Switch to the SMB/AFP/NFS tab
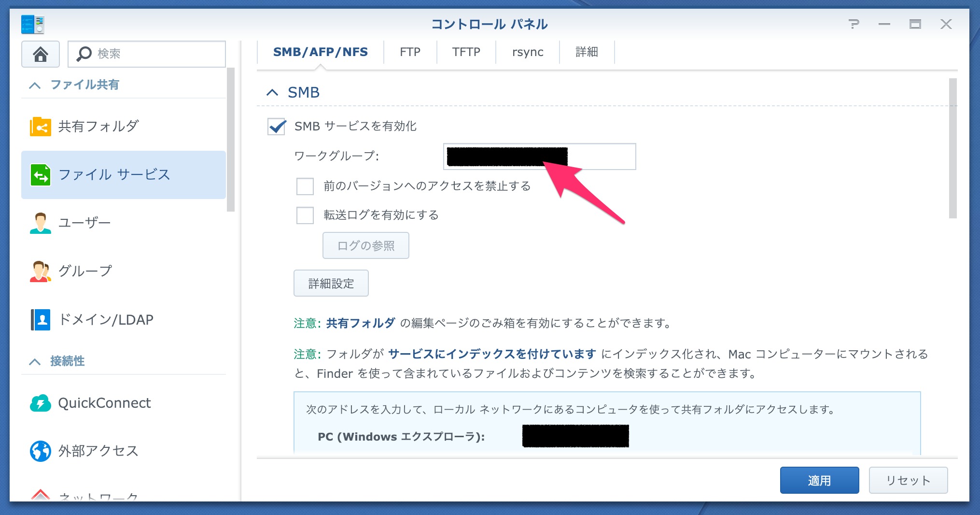The width and height of the screenshot is (980, 515). [x=321, y=52]
